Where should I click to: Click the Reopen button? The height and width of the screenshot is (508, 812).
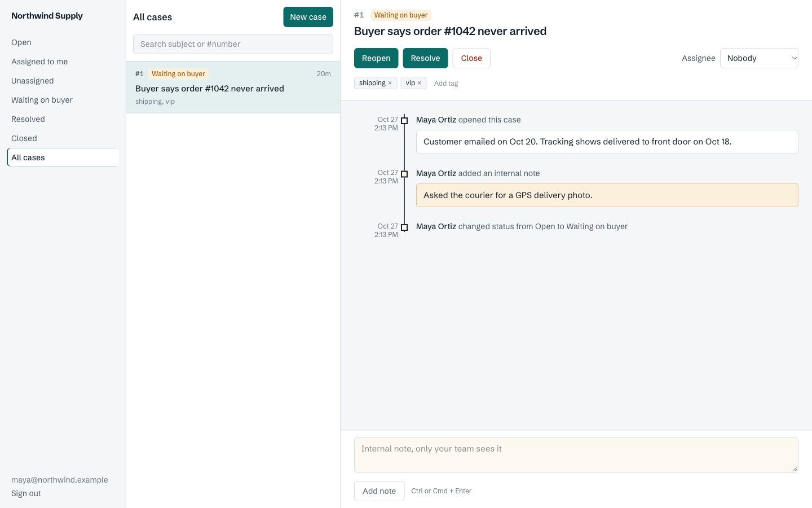[376, 58]
